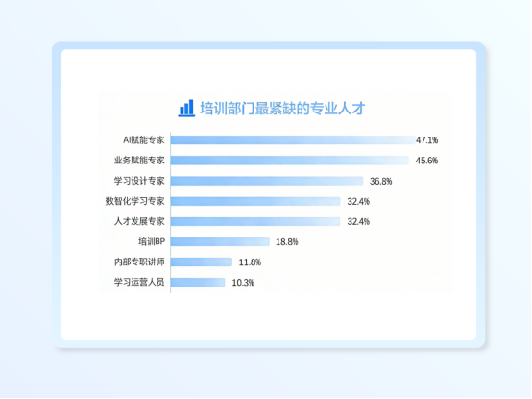This screenshot has width=532, height=399.
Task: Click the 培训BP bar
Action: (x=220, y=241)
